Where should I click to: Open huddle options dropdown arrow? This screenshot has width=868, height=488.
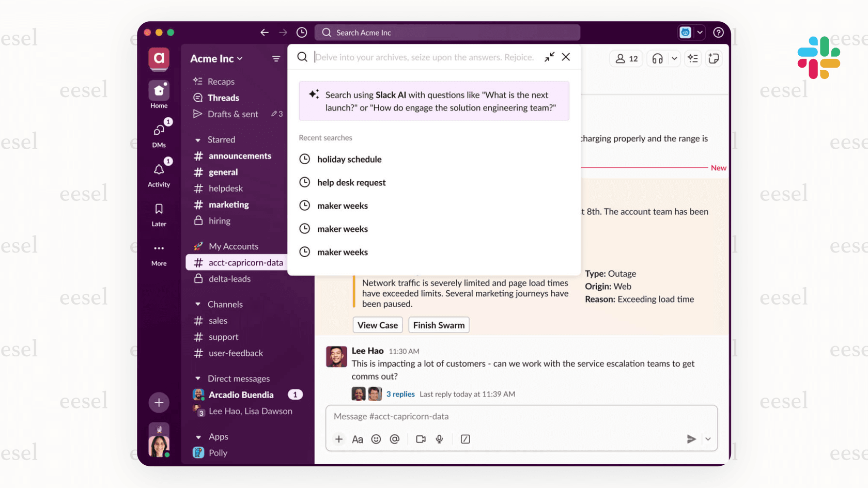point(674,59)
